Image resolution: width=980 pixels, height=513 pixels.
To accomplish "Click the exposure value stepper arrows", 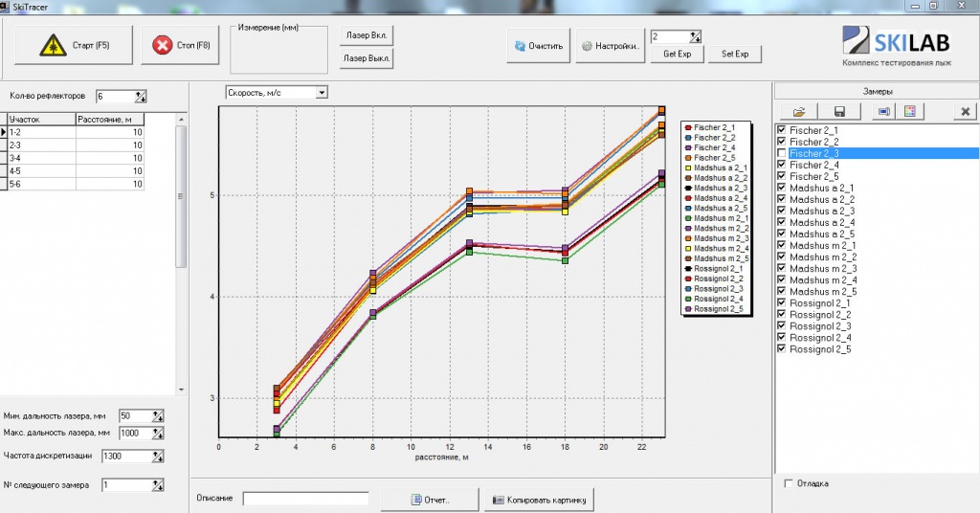I will click(696, 37).
